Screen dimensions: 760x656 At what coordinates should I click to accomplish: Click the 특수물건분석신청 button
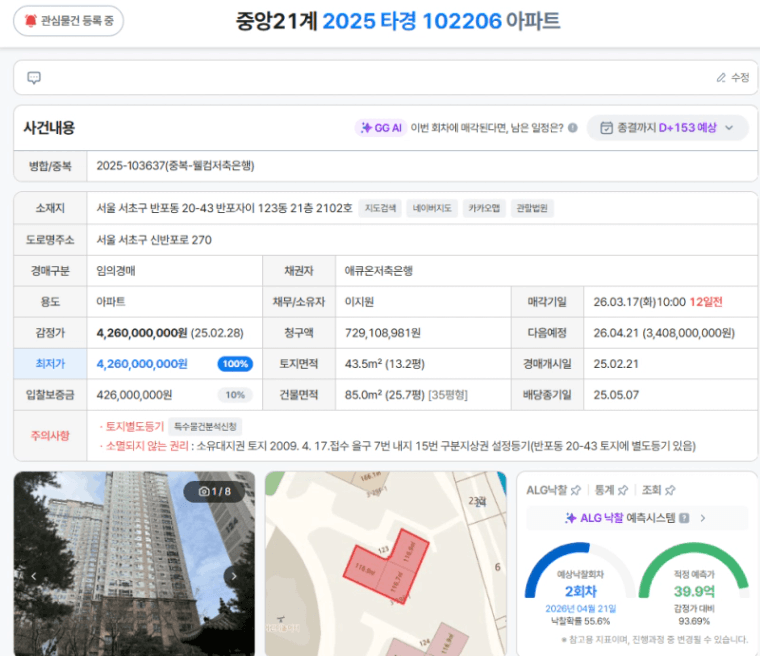pos(205,427)
